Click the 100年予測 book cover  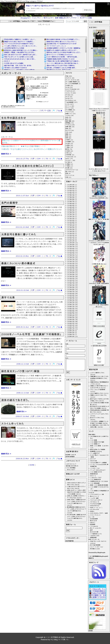point(99,58)
